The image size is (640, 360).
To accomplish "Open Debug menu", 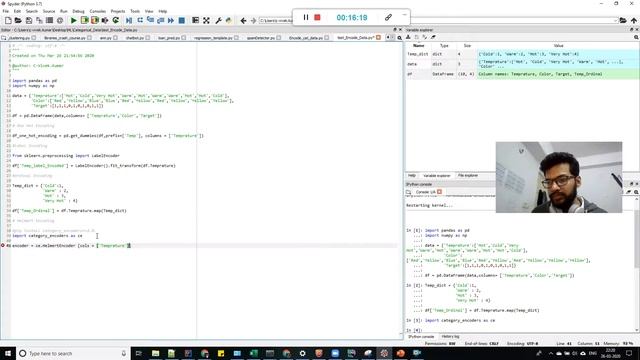I will (78, 11).
